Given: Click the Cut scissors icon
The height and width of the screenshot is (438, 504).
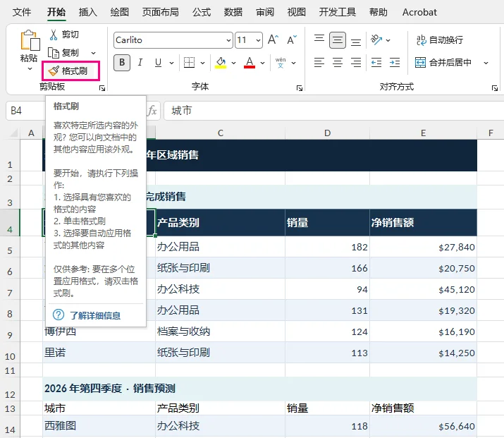Looking at the screenshot, I should pos(54,35).
